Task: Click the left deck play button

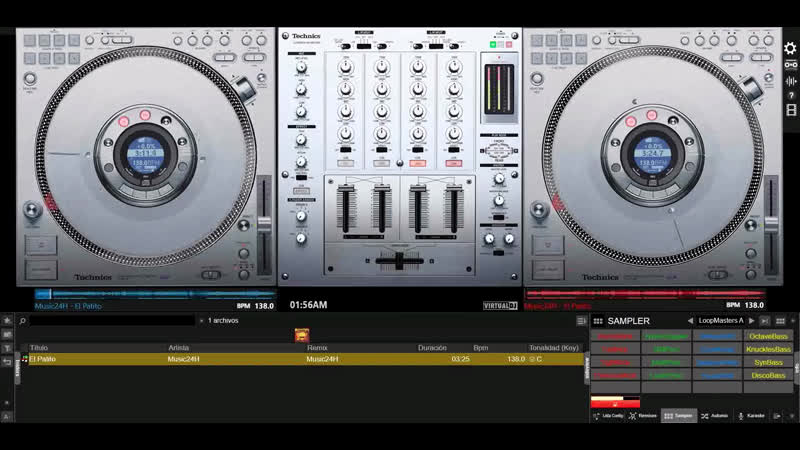Action: pyautogui.click(x=41, y=269)
